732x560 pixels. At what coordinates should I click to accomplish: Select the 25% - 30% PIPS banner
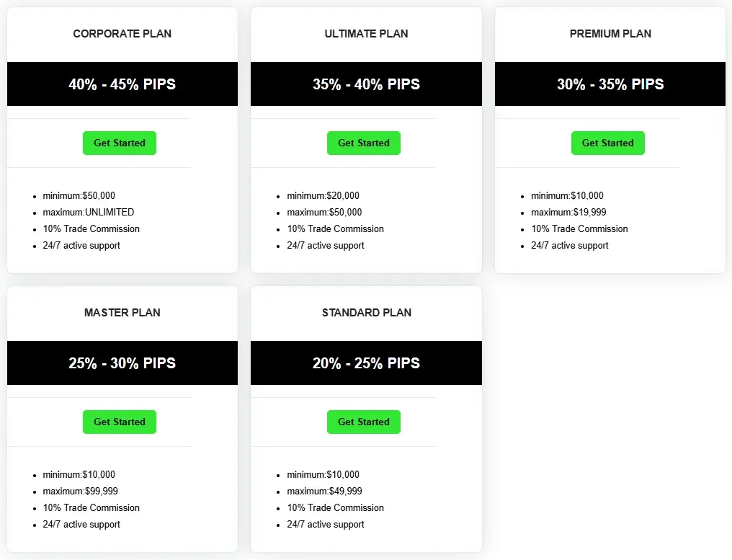(122, 363)
